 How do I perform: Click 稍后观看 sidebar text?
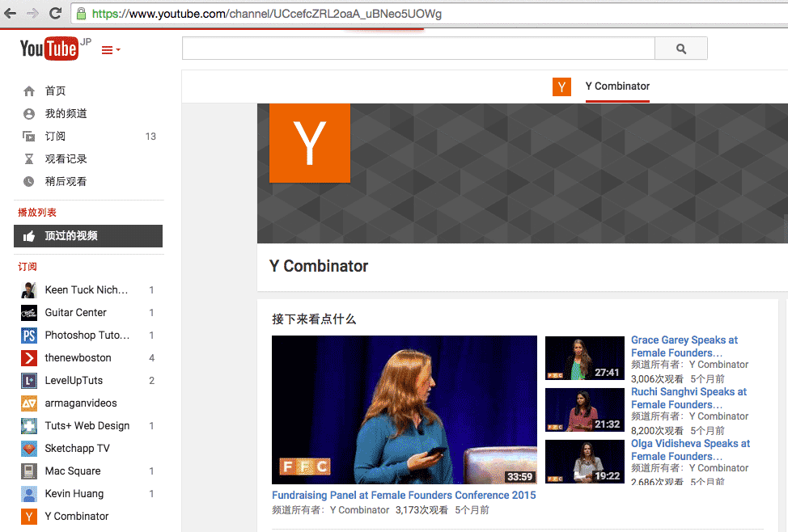(x=66, y=181)
